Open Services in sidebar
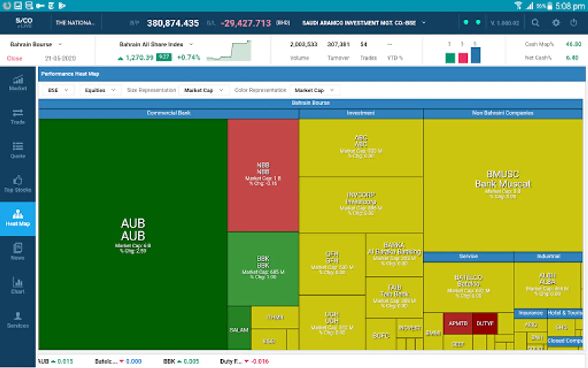 18,320
